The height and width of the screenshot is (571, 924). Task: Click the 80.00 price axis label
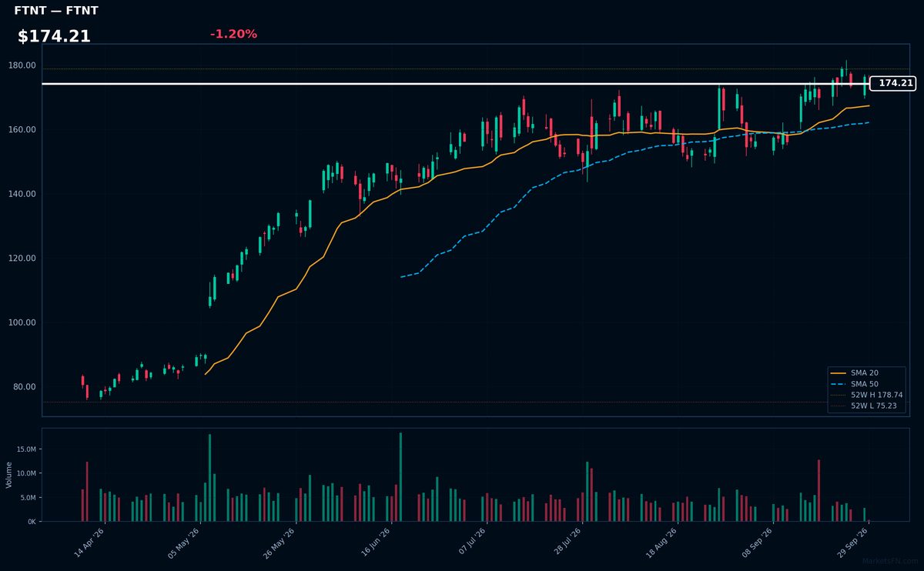point(25,387)
